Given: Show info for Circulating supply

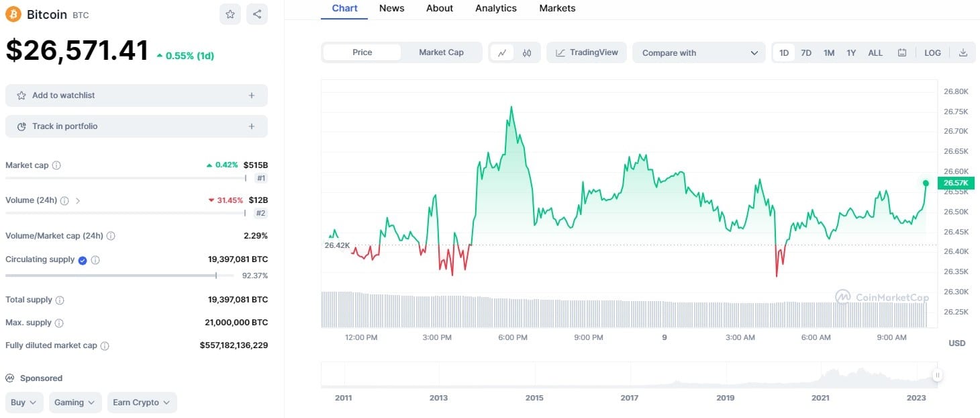Looking at the screenshot, I should 95,260.
